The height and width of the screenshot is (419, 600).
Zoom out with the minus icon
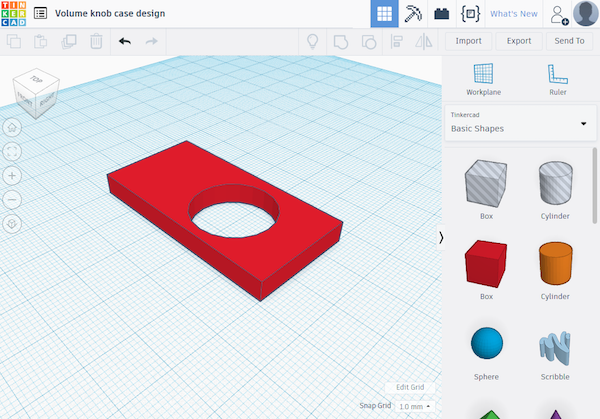pyautogui.click(x=12, y=199)
